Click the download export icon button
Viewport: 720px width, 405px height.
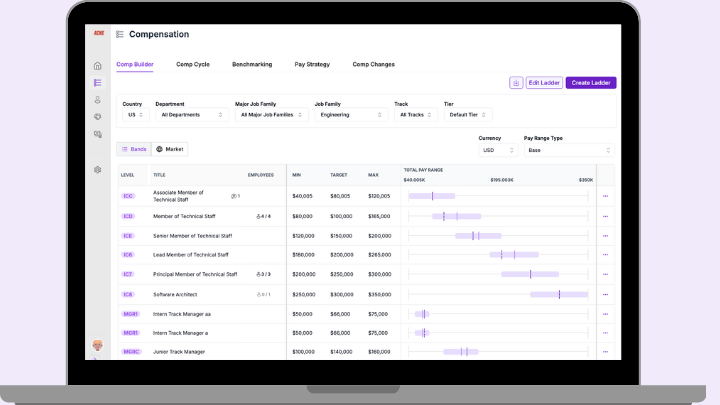coord(516,83)
